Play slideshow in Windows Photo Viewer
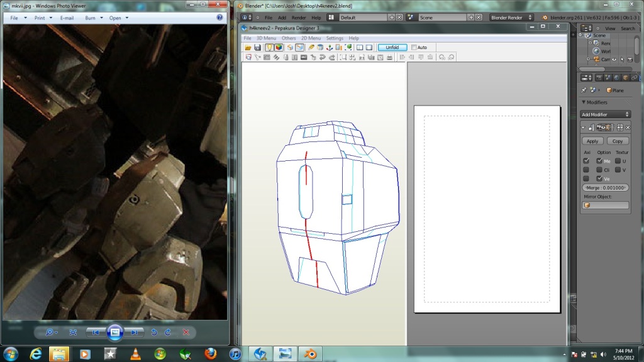Image resolution: width=644 pixels, height=362 pixels. pyautogui.click(x=114, y=332)
